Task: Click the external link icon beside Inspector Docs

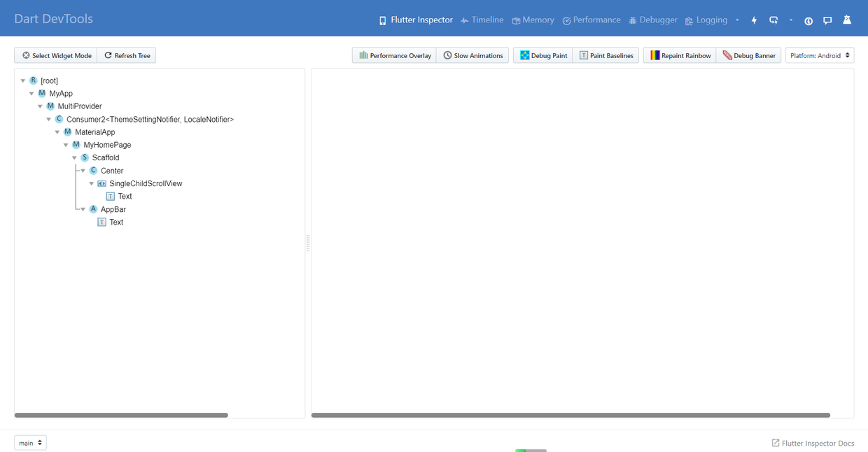Action: tap(776, 443)
